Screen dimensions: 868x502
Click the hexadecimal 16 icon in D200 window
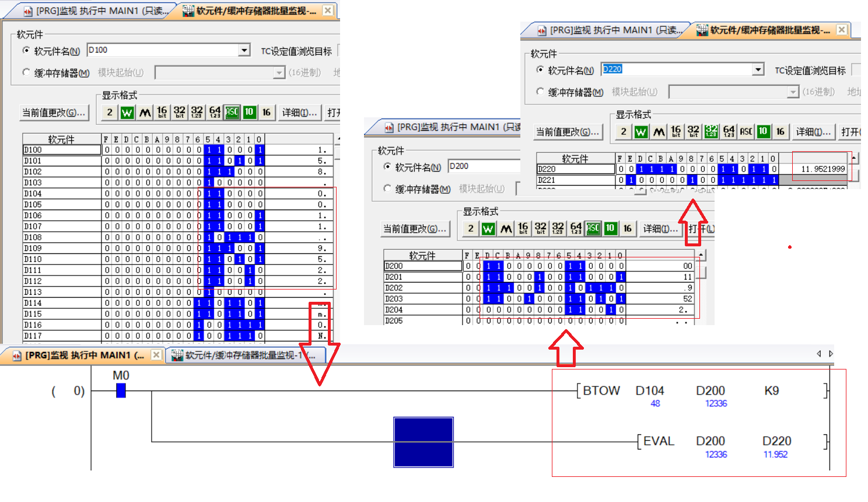pos(628,228)
